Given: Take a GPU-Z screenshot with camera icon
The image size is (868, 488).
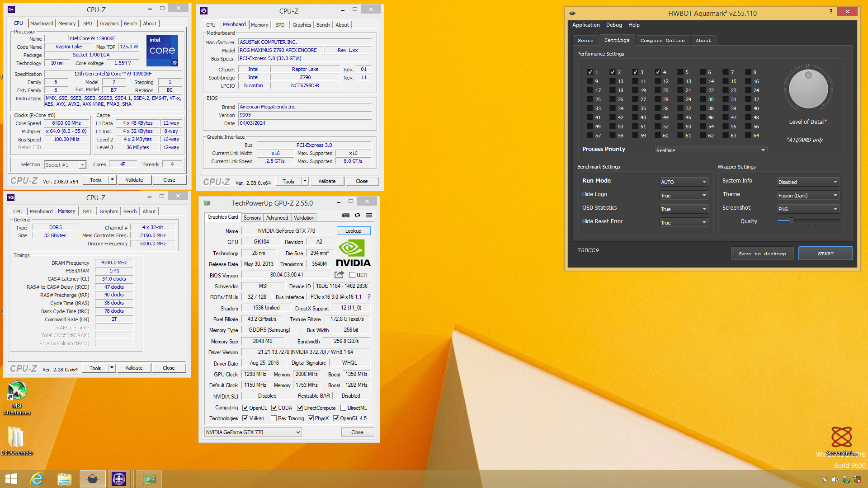Looking at the screenshot, I should [x=345, y=216].
